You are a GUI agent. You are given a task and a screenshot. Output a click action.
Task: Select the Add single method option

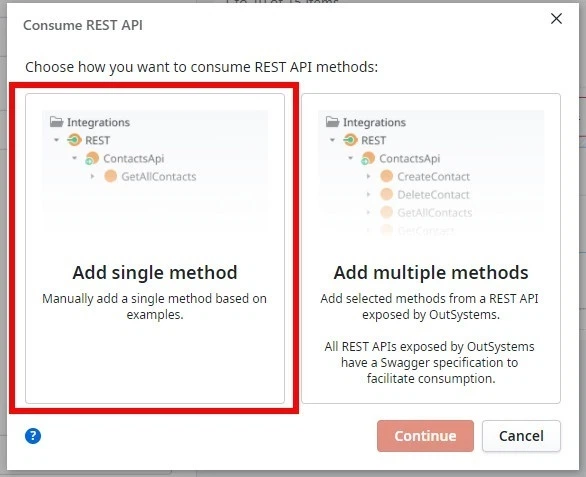click(x=155, y=249)
